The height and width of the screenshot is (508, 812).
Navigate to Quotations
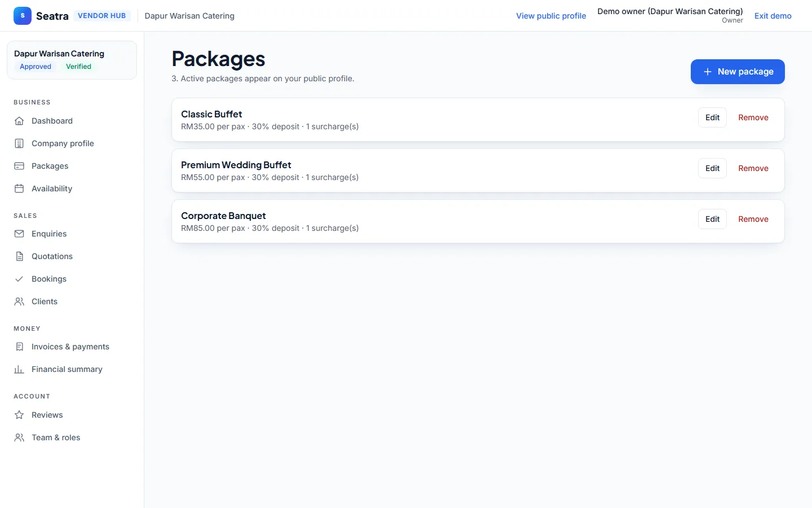[x=72, y=256]
